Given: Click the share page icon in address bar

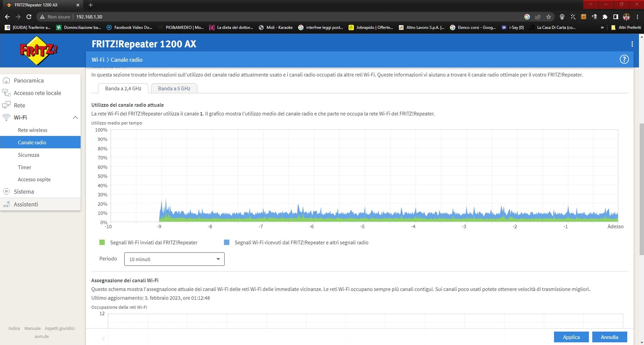Looking at the screenshot, I should coord(538,17).
